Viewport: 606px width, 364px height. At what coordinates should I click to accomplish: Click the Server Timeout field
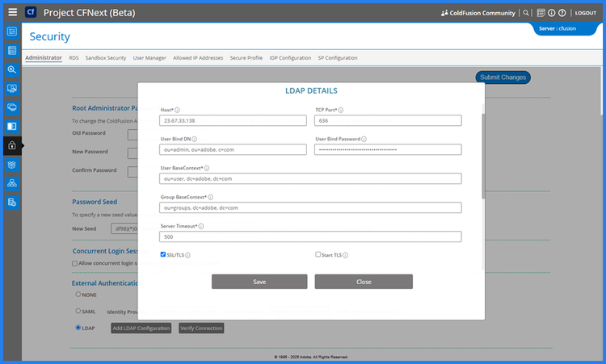click(310, 236)
